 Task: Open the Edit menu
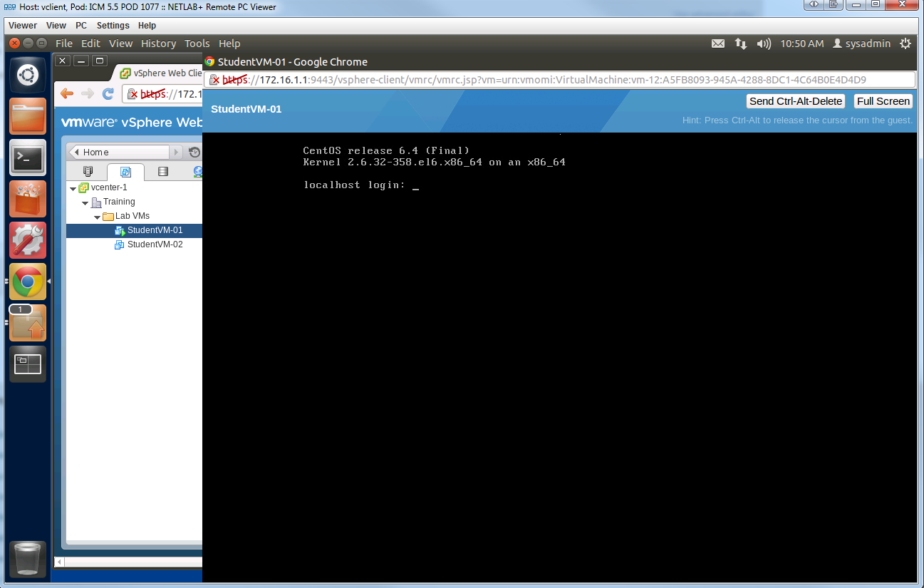90,43
